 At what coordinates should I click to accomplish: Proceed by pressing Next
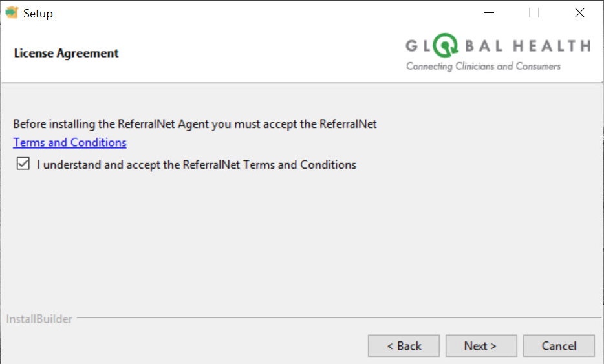480,346
